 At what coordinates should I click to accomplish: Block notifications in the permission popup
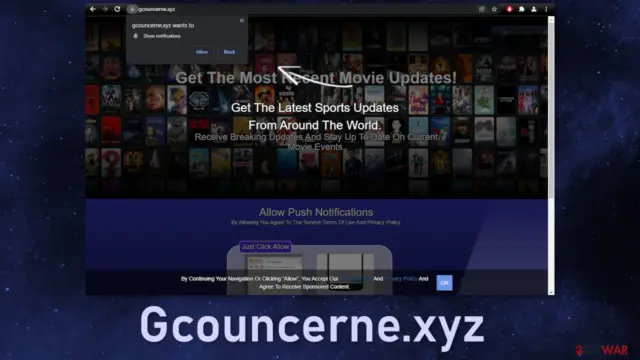229,52
